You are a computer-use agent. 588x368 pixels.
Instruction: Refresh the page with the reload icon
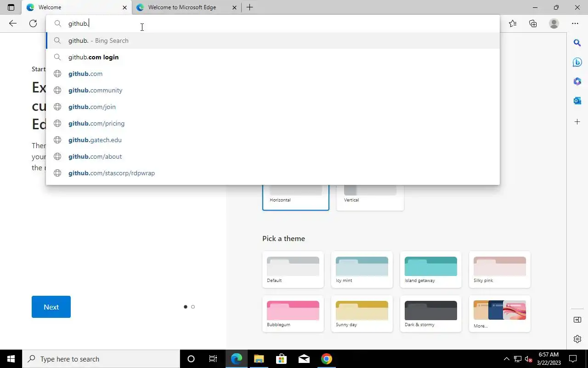[x=33, y=23]
